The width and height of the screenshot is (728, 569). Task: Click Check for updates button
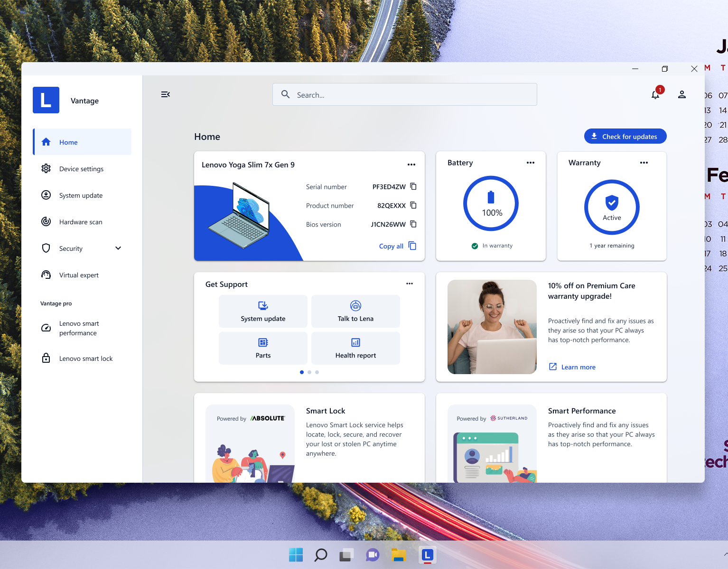(625, 136)
